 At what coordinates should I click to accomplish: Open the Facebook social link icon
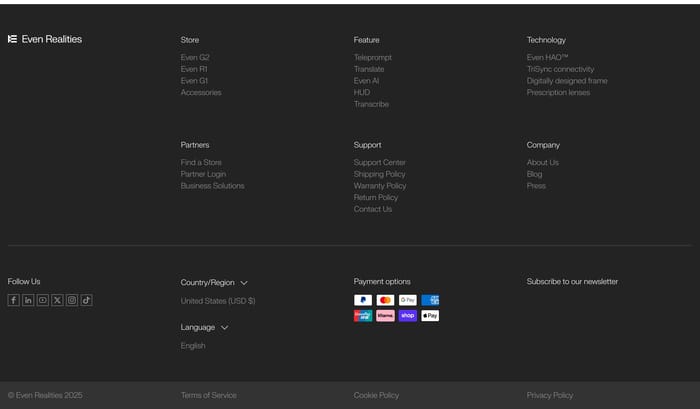13,300
